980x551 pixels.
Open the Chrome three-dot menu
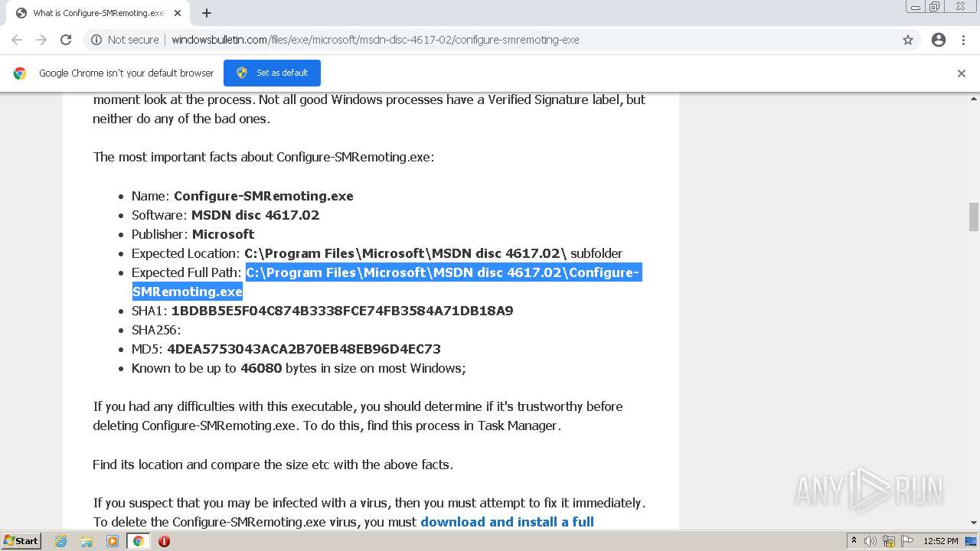coord(963,40)
